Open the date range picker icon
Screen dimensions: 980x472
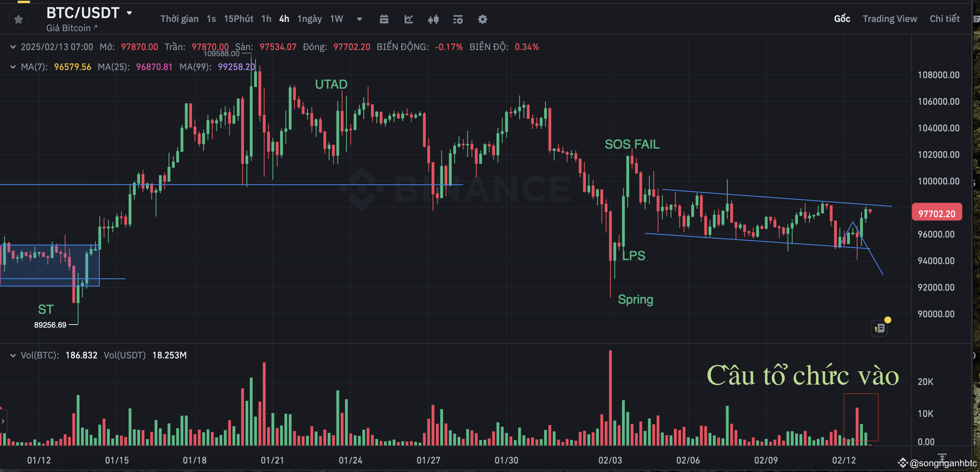point(384,19)
